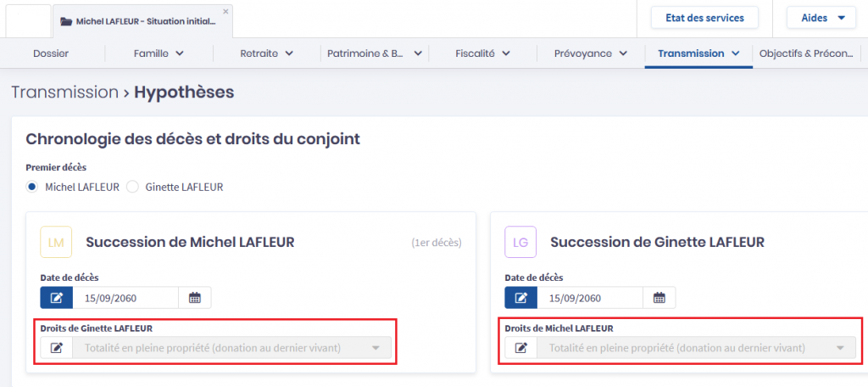Select Ginette LAFLEUR as premier décès
The height and width of the screenshot is (387, 868).
point(132,187)
